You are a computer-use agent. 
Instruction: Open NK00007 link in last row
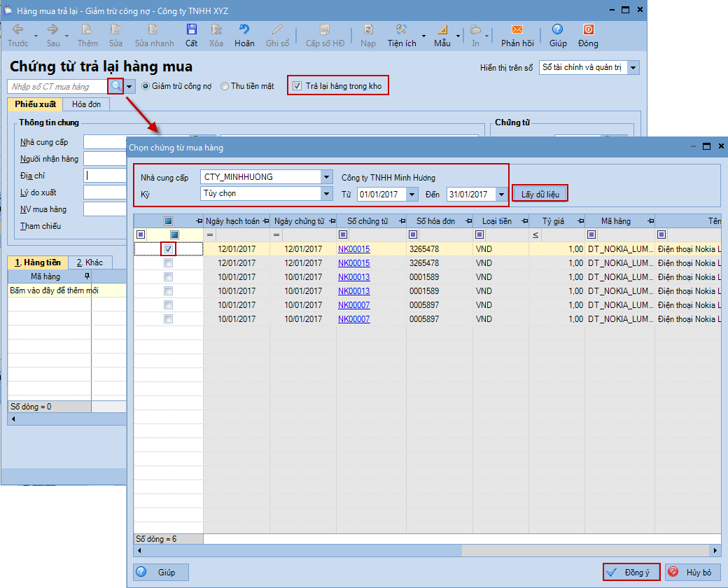(353, 319)
